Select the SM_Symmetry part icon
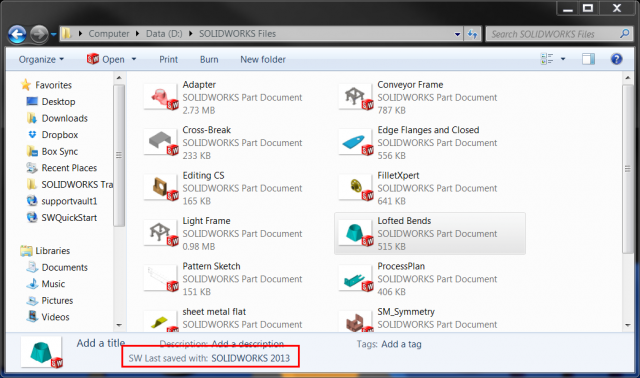This screenshot has height=378, width=640. tap(356, 321)
